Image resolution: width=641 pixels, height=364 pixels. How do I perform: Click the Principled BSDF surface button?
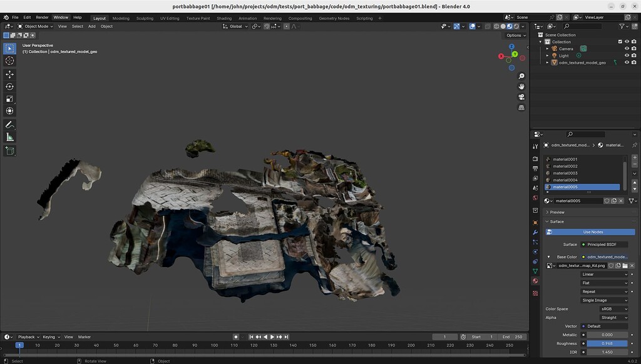[605, 244]
